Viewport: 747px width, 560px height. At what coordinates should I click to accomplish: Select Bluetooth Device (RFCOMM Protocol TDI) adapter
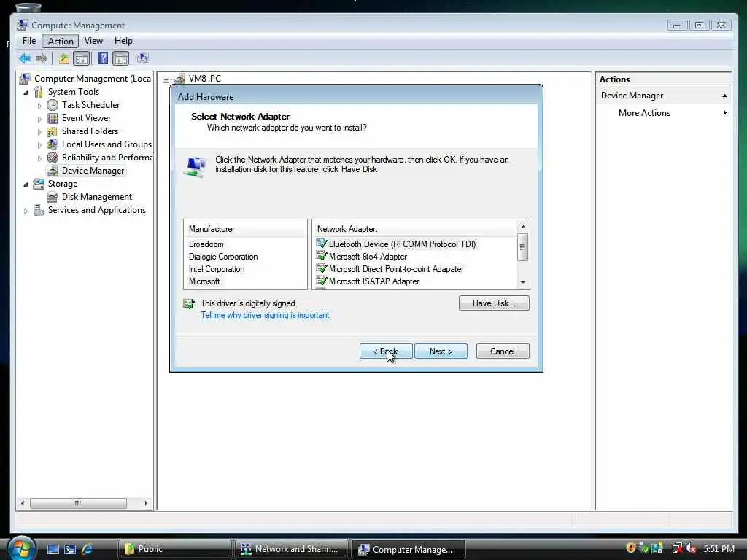point(396,244)
